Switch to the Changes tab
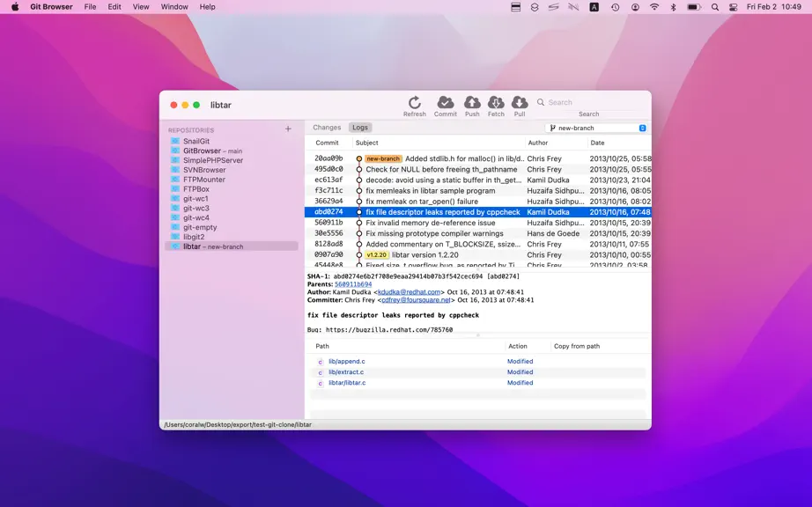Image resolution: width=812 pixels, height=507 pixels. coord(327,128)
